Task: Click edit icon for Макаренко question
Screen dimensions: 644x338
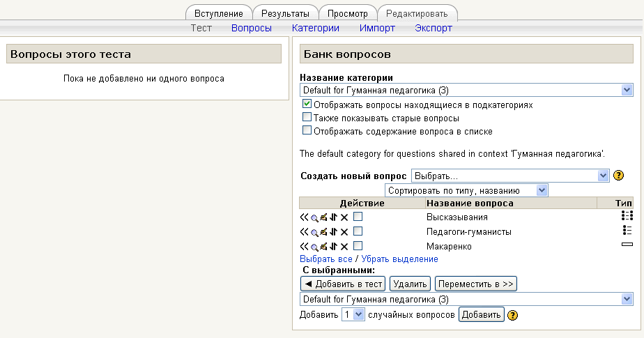Action: (323, 246)
